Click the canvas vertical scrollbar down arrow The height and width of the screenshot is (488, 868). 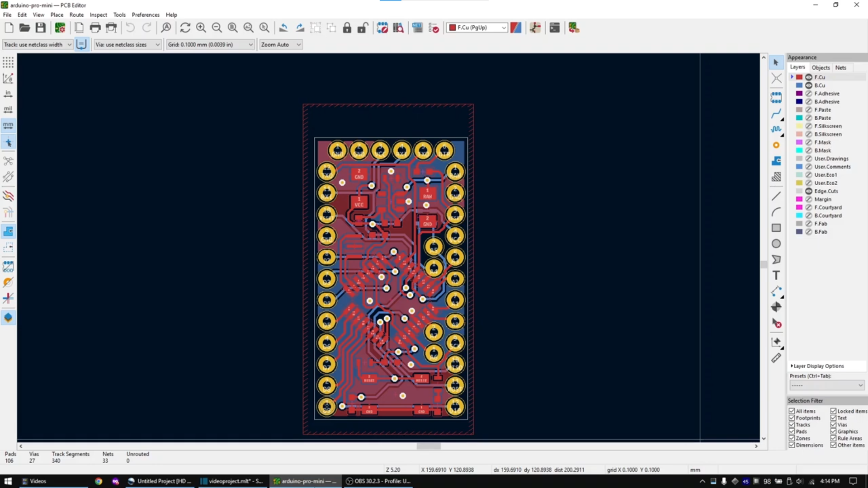click(764, 438)
